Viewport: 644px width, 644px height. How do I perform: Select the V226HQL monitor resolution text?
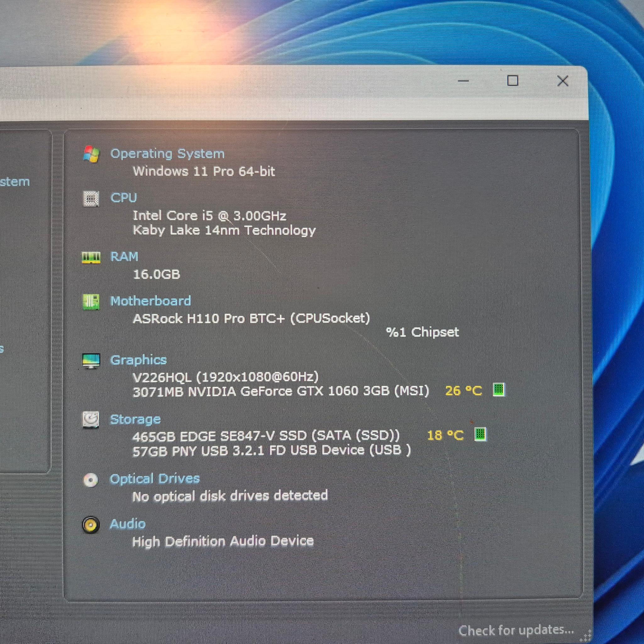point(226,377)
